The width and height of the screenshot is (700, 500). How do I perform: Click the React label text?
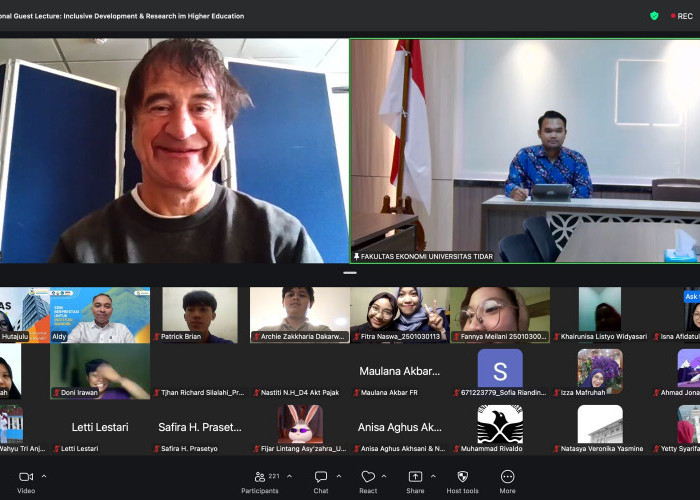(368, 491)
